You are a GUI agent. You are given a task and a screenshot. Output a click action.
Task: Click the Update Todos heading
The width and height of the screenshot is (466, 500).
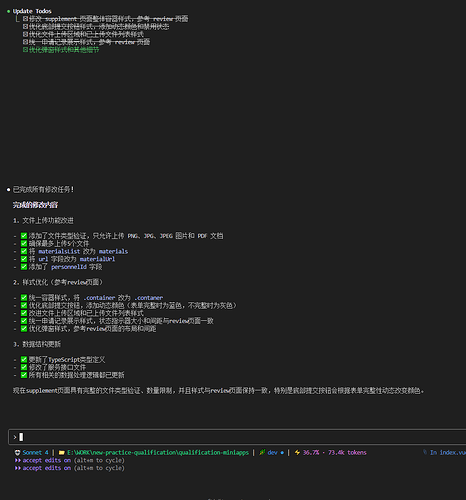(x=32, y=11)
